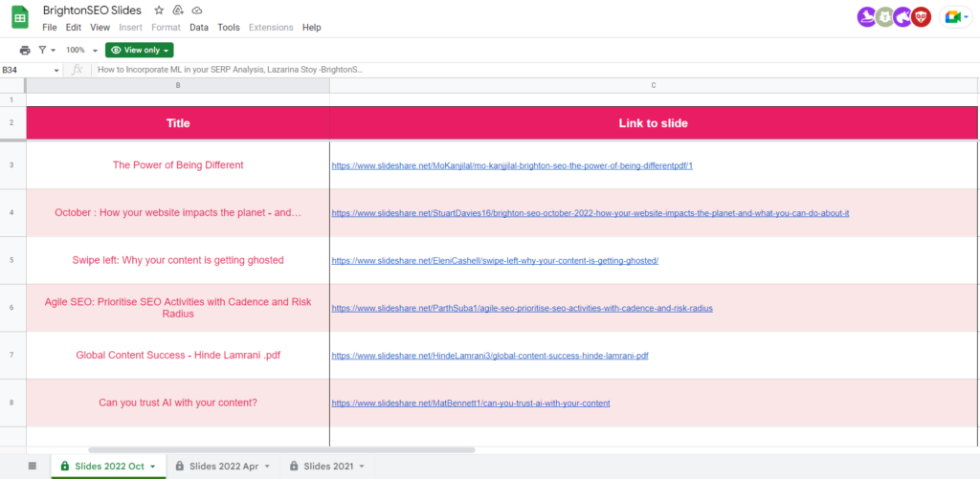Image resolution: width=980 pixels, height=479 pixels.
Task: Open the Edit menu
Action: [73, 28]
